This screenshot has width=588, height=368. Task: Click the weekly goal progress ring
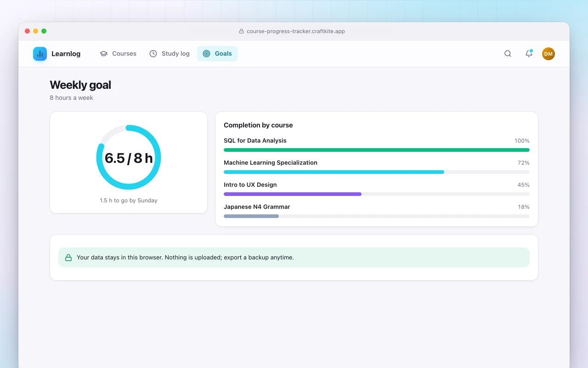(129, 157)
